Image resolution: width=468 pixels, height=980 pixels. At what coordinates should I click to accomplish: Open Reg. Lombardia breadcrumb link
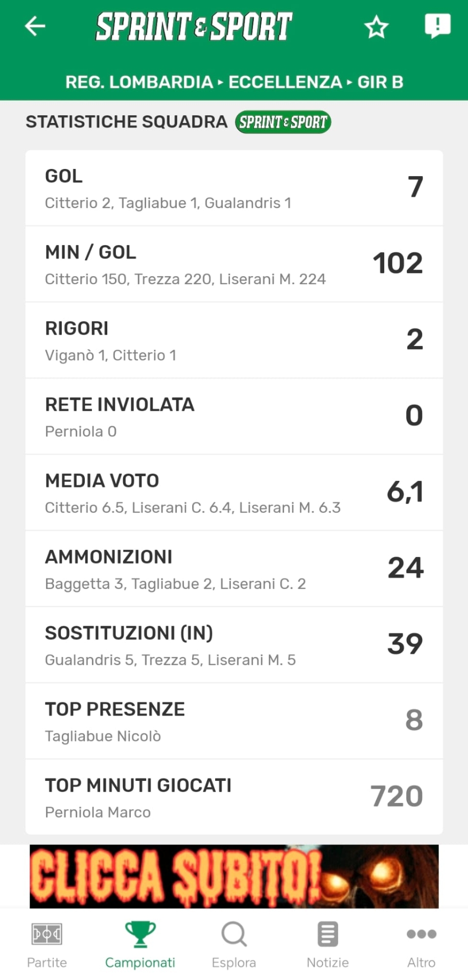139,82
